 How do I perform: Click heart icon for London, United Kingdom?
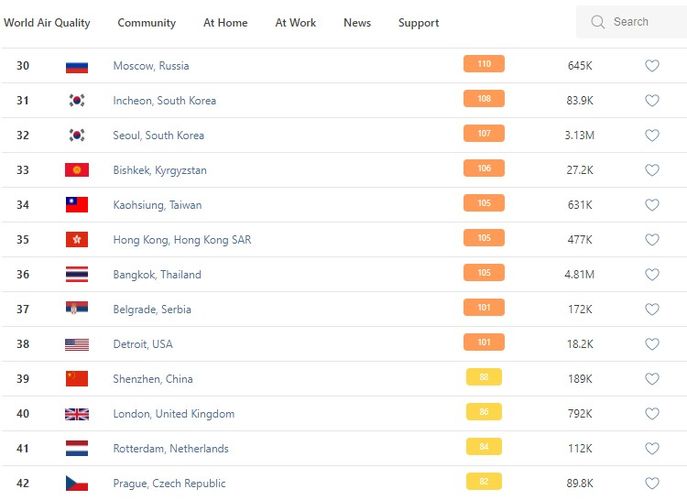click(x=652, y=414)
